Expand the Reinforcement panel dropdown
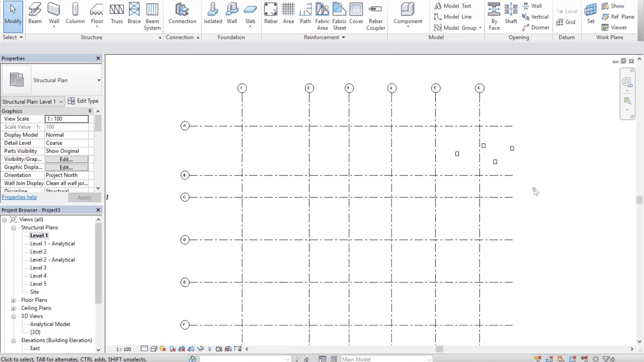644x362 pixels. pos(325,37)
